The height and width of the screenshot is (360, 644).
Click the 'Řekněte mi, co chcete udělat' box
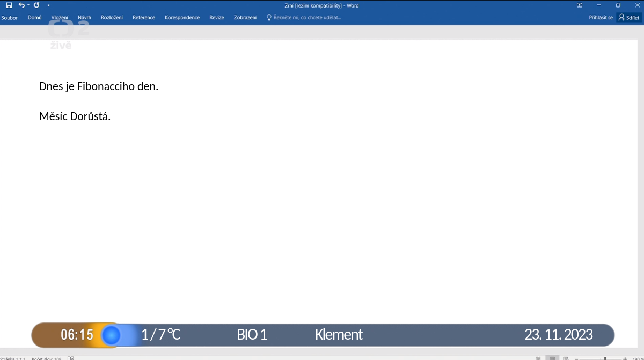(304, 18)
